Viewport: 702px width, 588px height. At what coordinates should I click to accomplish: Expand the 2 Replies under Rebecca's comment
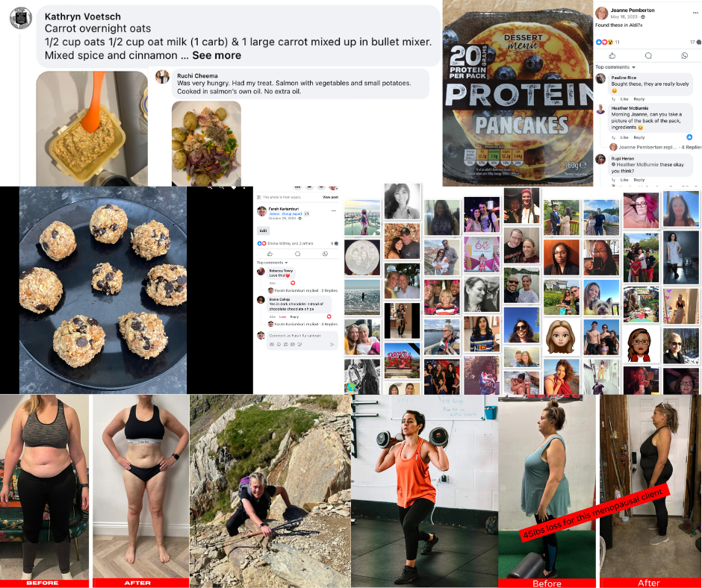click(x=329, y=290)
